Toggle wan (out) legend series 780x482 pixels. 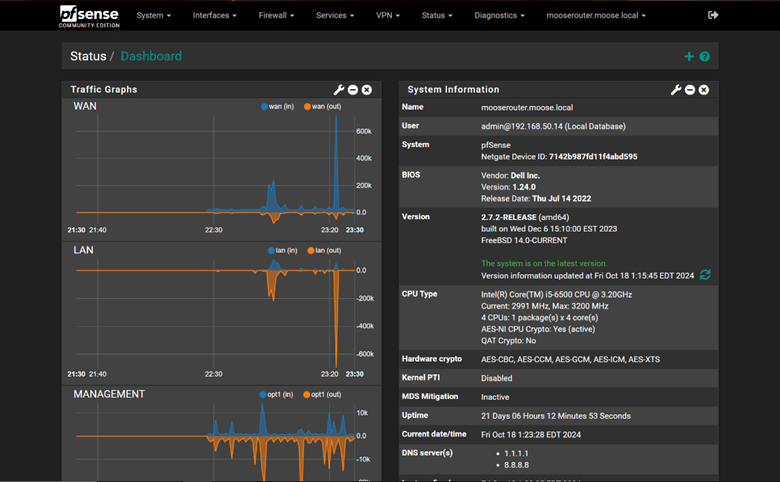(x=323, y=106)
